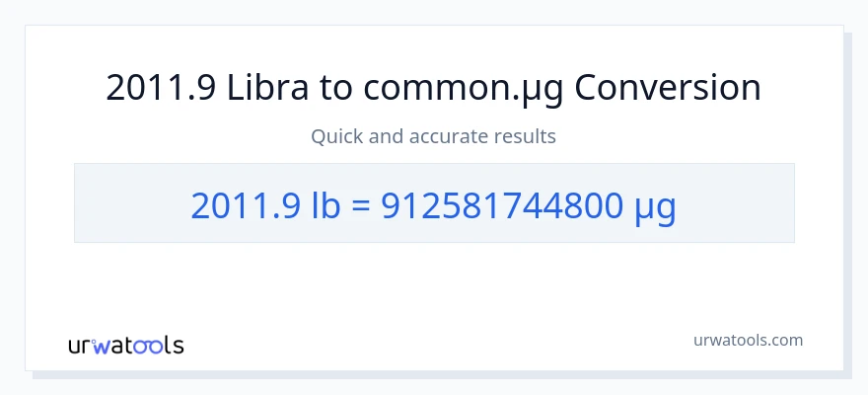Click the 'Quick and accurate results' subtitle

(433, 136)
